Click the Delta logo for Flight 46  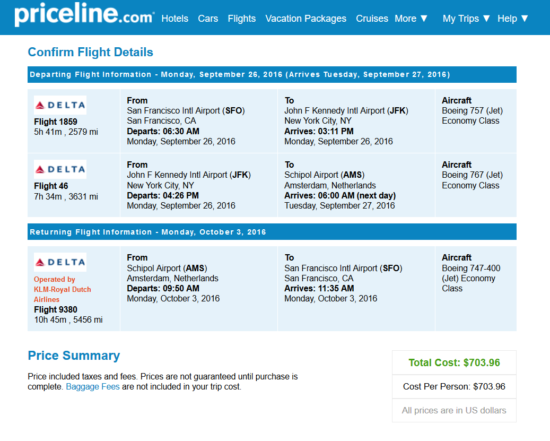click(x=60, y=169)
